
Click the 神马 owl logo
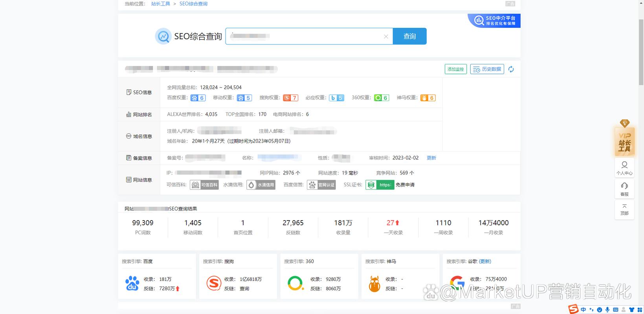pos(374,284)
